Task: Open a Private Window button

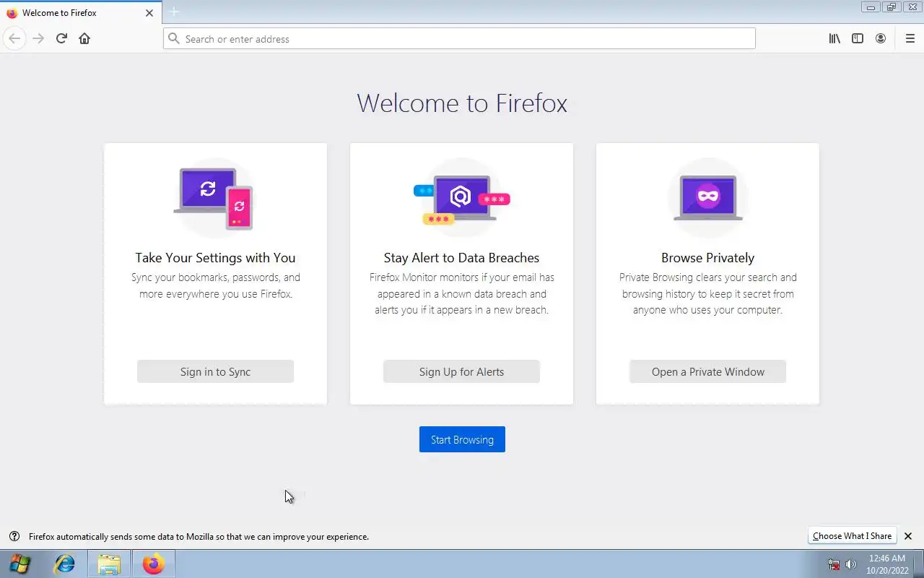Action: [707, 371]
